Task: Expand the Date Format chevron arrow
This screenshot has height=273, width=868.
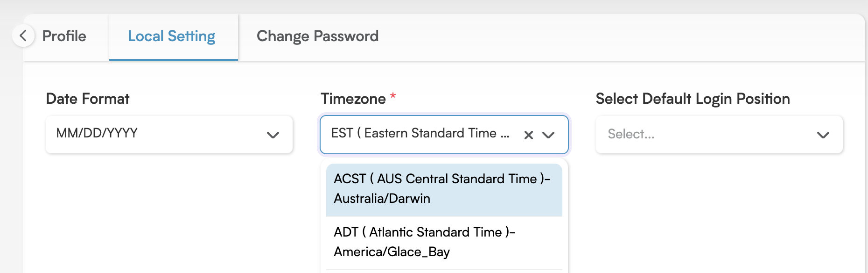Action: (273, 135)
